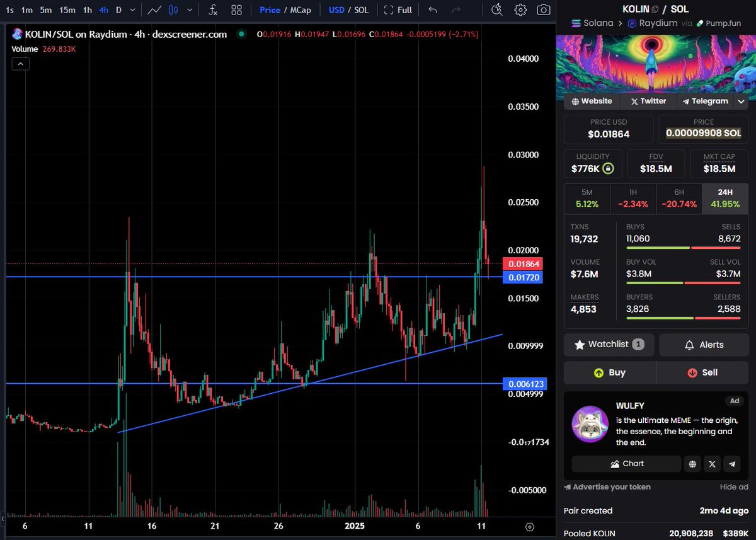Copy KOLIN token address icon
Image resolution: width=756 pixels, height=540 pixels.
[x=655, y=9]
